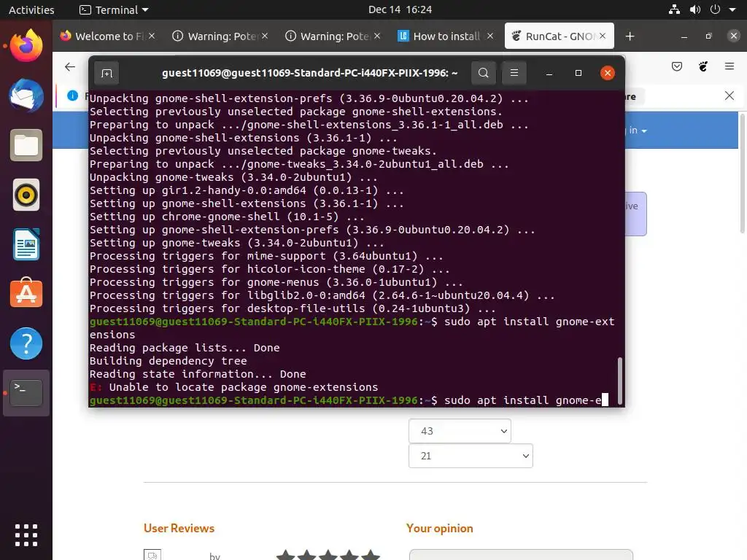Click the new tab button in terminal titlebar
The image size is (747, 560).
(x=107, y=73)
